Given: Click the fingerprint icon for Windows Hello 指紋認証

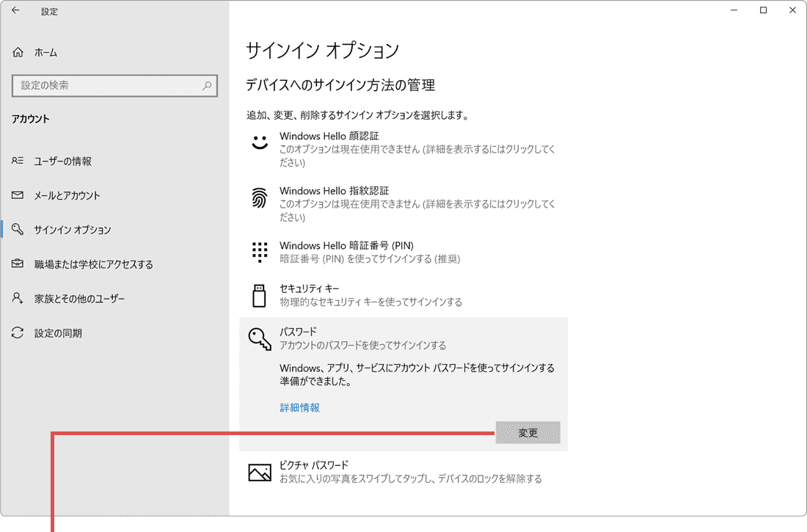Looking at the screenshot, I should tap(260, 197).
